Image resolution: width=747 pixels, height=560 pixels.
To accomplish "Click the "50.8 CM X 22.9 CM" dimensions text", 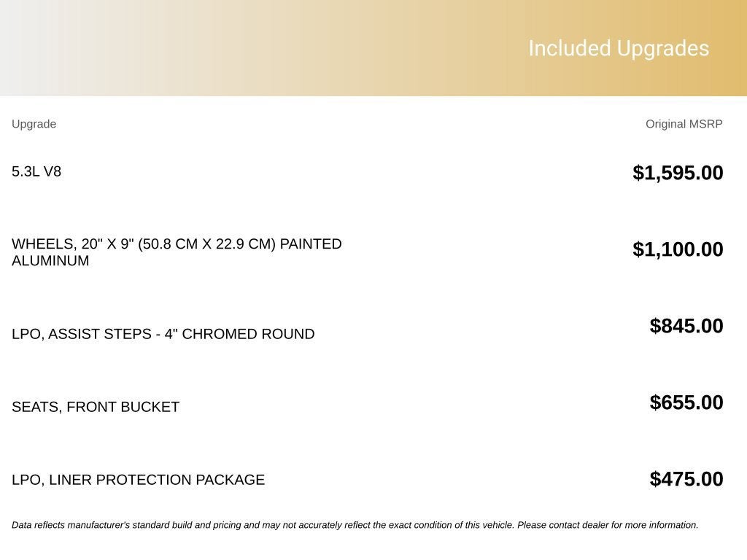I will [x=206, y=244].
